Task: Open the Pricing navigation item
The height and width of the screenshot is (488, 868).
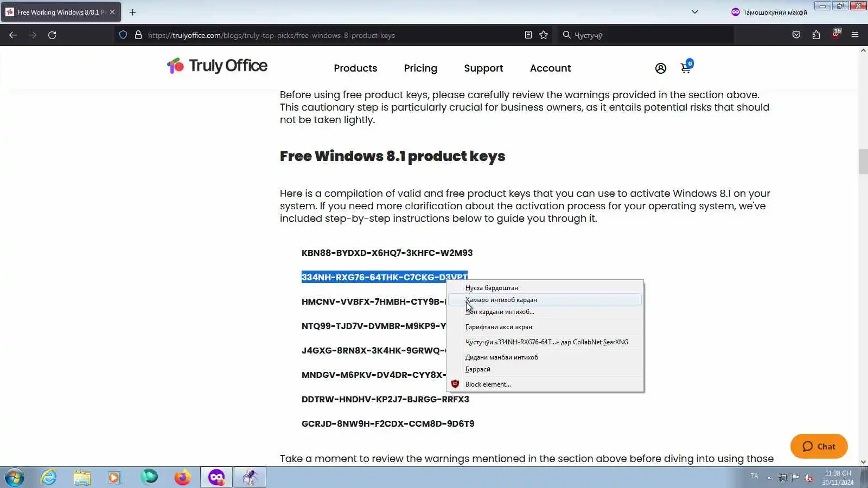Action: 420,68
